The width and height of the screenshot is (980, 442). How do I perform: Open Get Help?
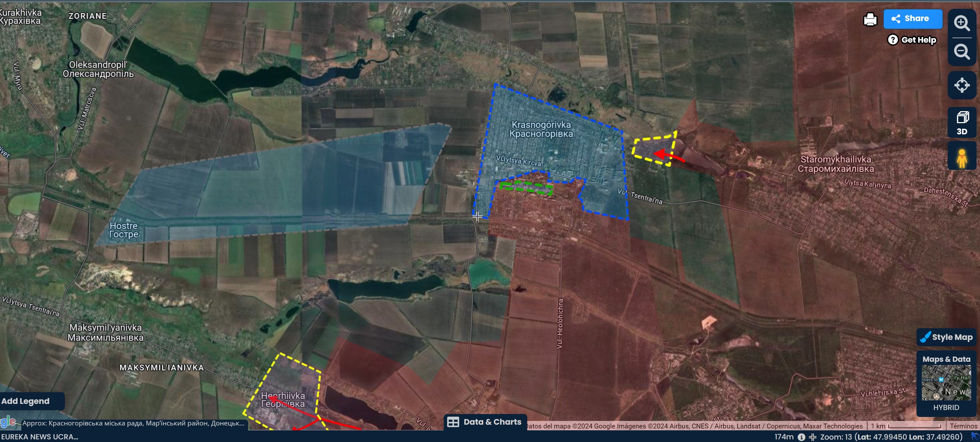[912, 40]
